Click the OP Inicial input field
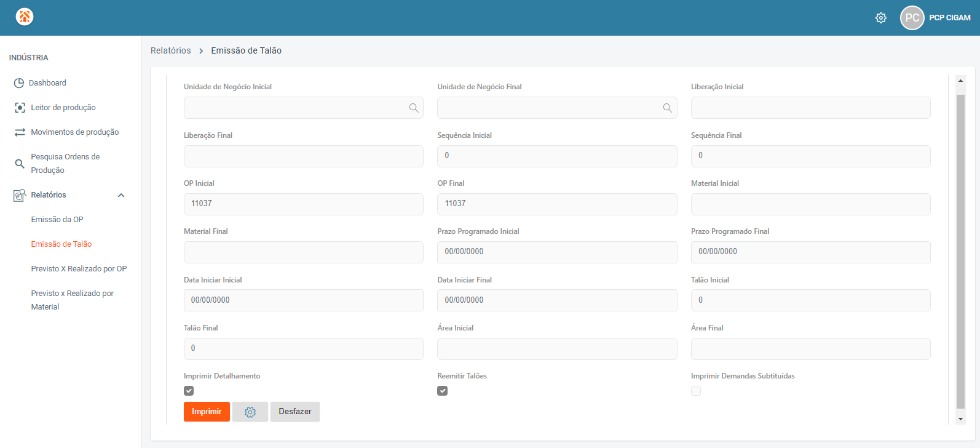The width and height of the screenshot is (980, 448). [303, 204]
